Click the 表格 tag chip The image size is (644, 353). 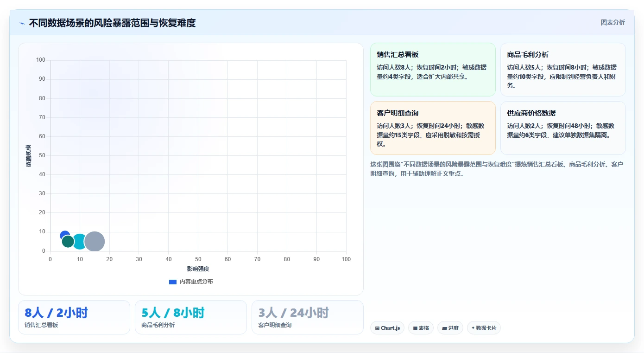[x=421, y=328]
